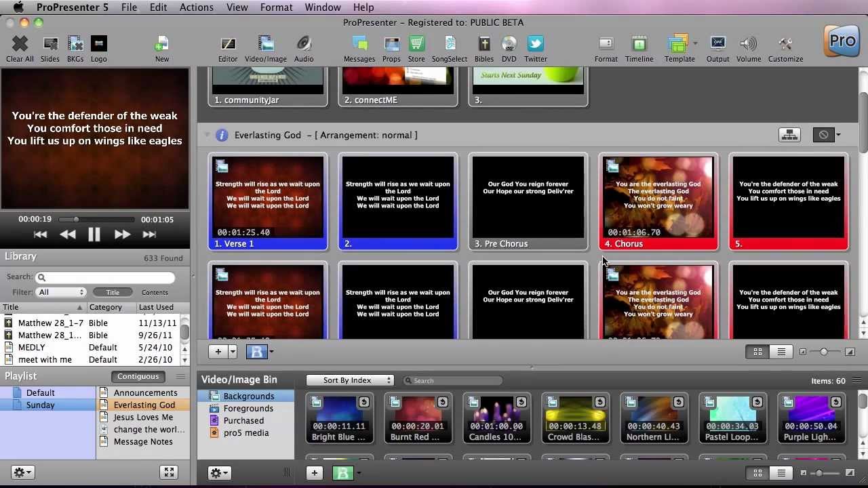Toggle Contents search filter

click(x=155, y=292)
